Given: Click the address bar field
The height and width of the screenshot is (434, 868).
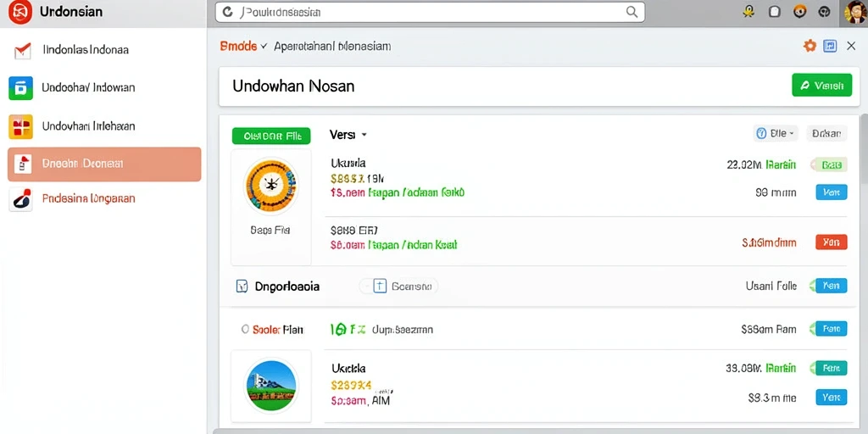Looking at the screenshot, I should click(430, 12).
